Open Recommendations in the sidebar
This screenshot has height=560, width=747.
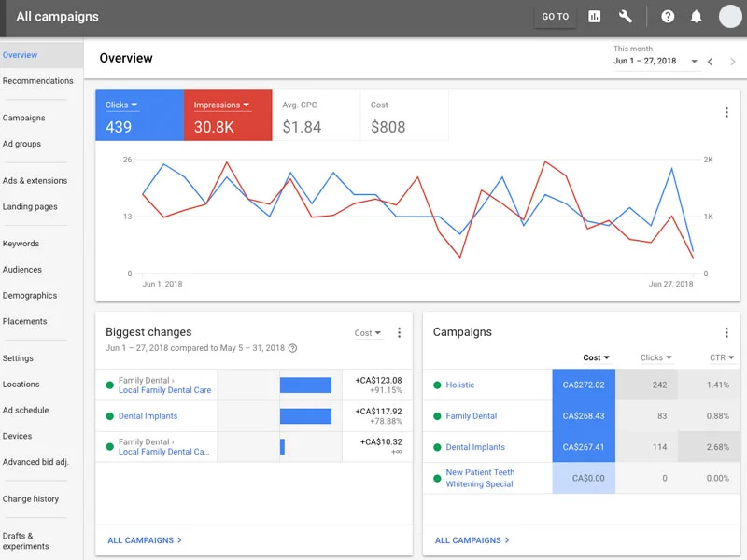[38, 81]
